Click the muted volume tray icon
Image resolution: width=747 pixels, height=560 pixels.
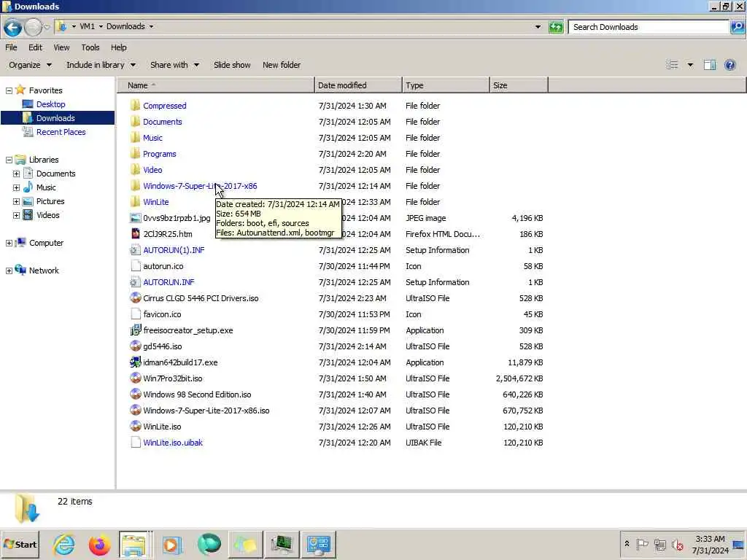tap(677, 544)
